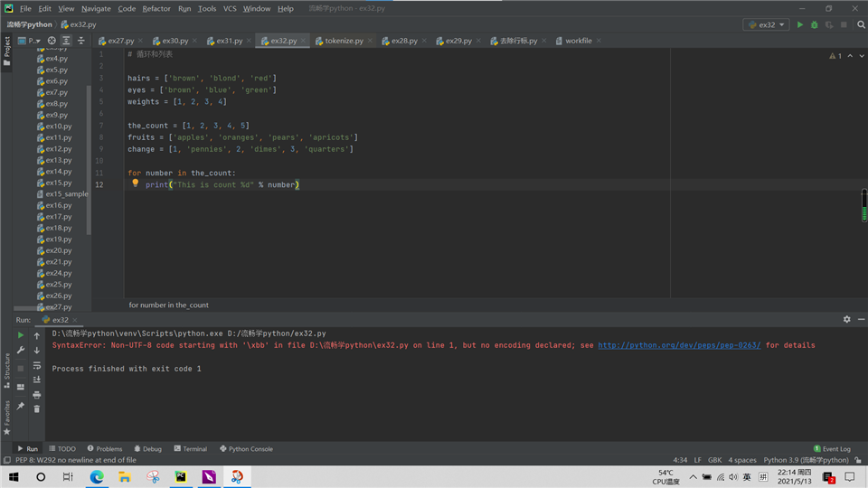
Task: Toggle read-only lock in status bar
Action: pos(857,460)
